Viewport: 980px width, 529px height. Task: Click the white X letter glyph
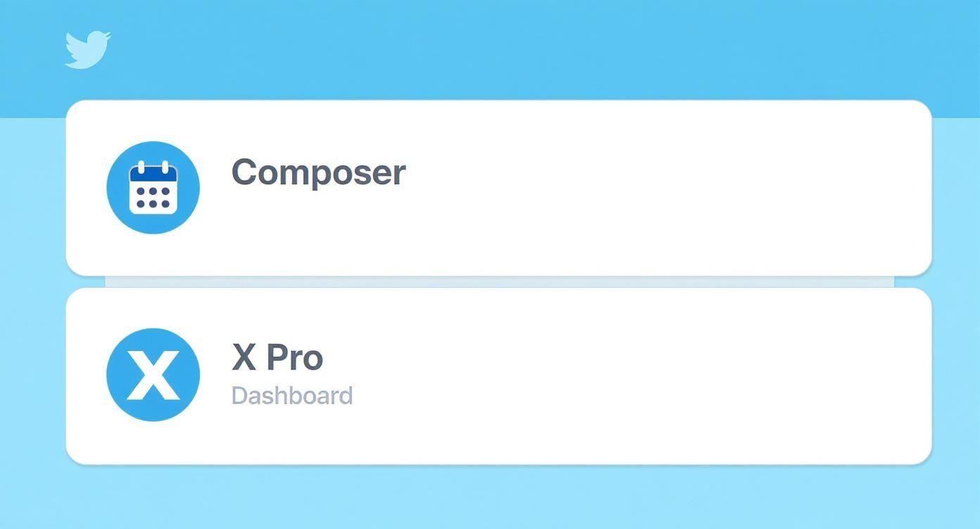[153, 375]
